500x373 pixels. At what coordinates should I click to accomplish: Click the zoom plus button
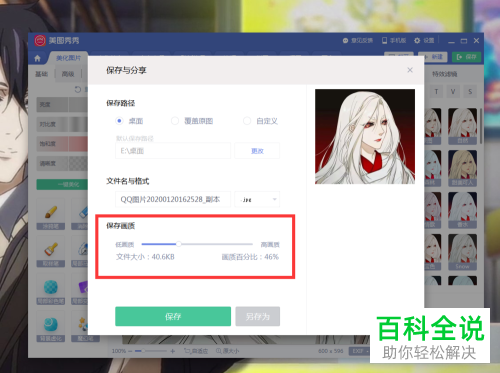click(173, 351)
